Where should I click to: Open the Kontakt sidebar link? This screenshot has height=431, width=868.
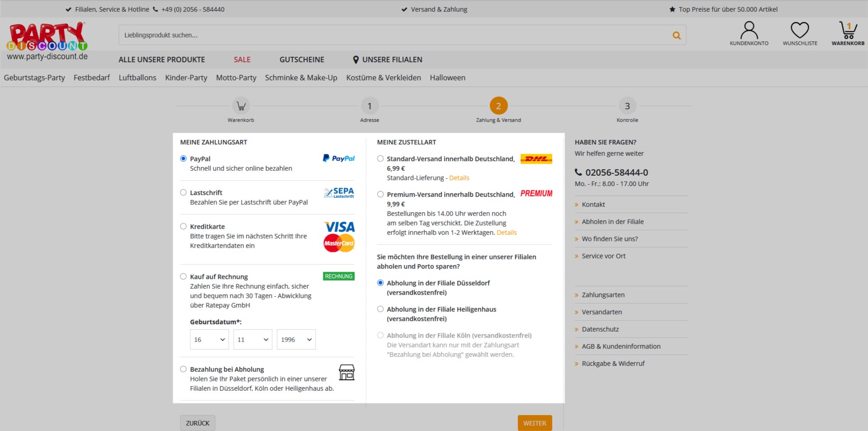click(x=593, y=204)
